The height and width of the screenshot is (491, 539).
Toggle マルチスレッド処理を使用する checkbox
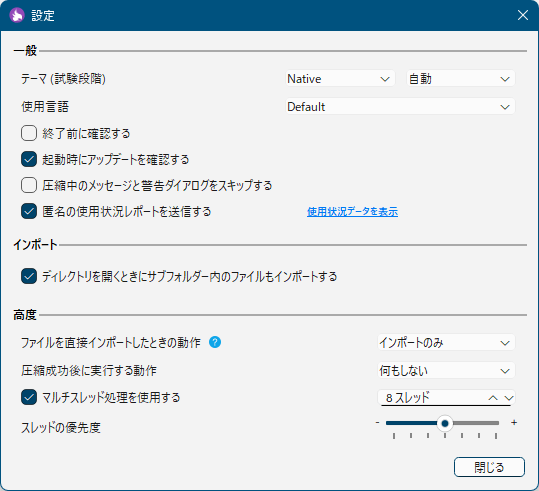pyautogui.click(x=29, y=397)
